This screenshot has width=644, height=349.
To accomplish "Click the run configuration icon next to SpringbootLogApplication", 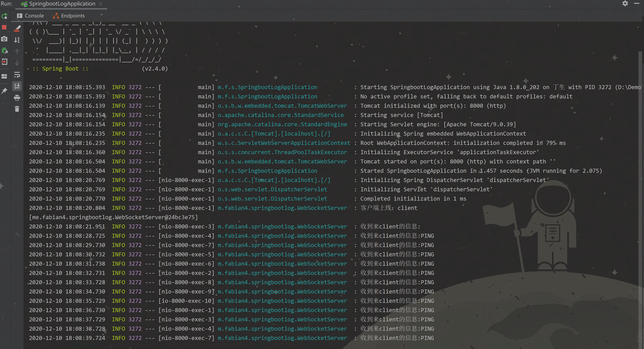I will (x=24, y=4).
